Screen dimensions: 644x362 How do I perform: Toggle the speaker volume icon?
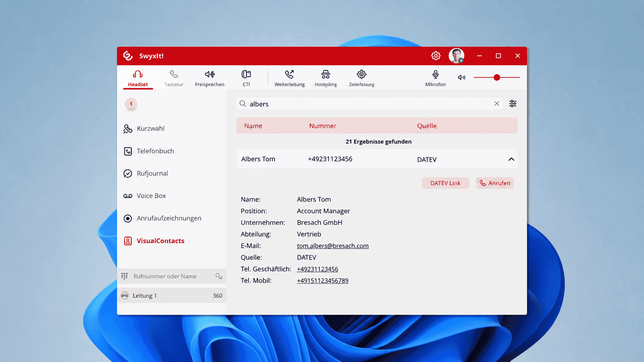tap(461, 77)
